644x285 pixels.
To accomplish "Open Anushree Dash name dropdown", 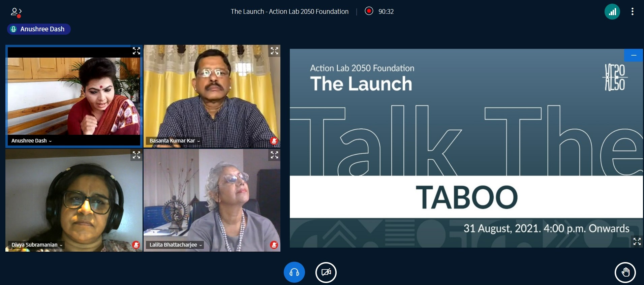I will (x=31, y=140).
